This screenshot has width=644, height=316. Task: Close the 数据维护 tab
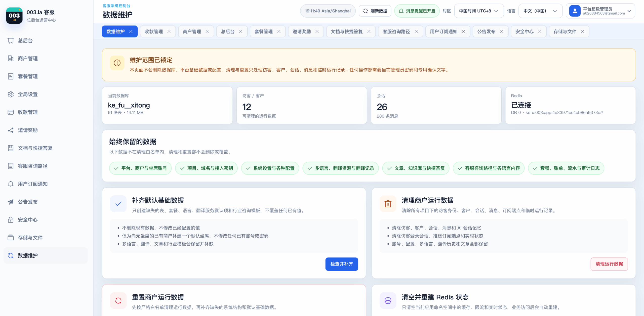click(x=131, y=31)
